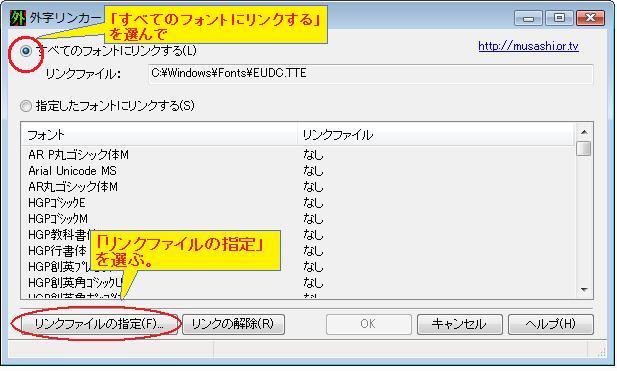Open the musashi.or.tv link

(528, 46)
